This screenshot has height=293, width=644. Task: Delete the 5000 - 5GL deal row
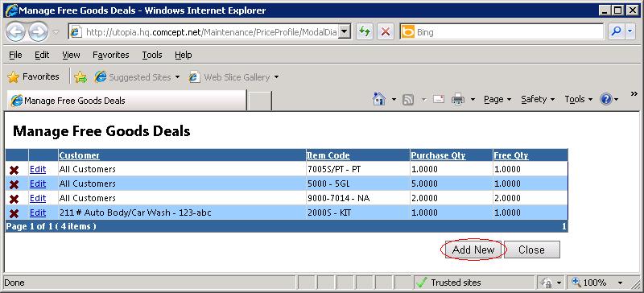[14, 184]
